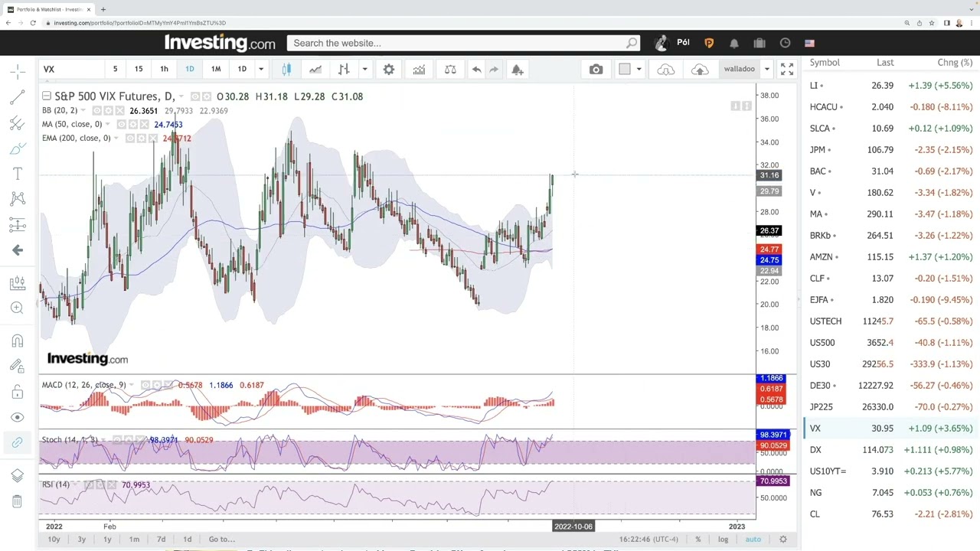Select the patterns drawing tool

(x=17, y=199)
